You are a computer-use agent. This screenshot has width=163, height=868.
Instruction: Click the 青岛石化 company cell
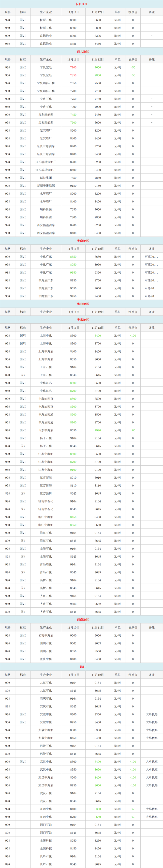[46, 572]
